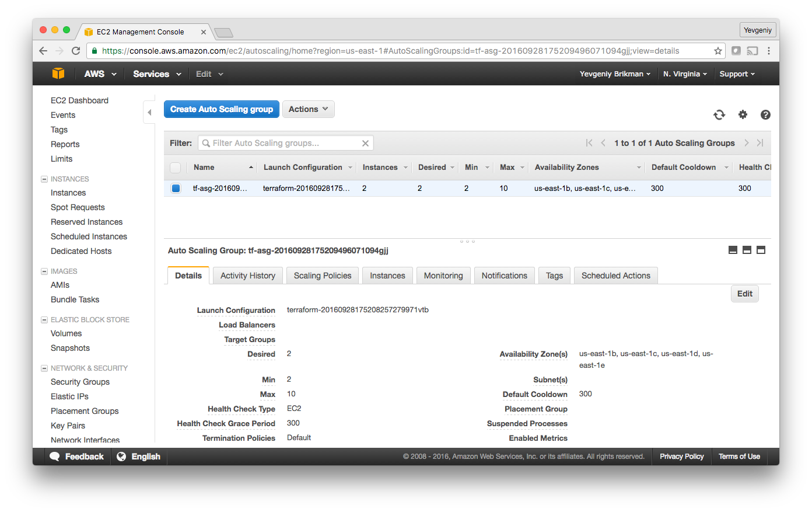The width and height of the screenshot is (812, 512).
Task: Switch to the Tags tab in details
Action: click(554, 276)
